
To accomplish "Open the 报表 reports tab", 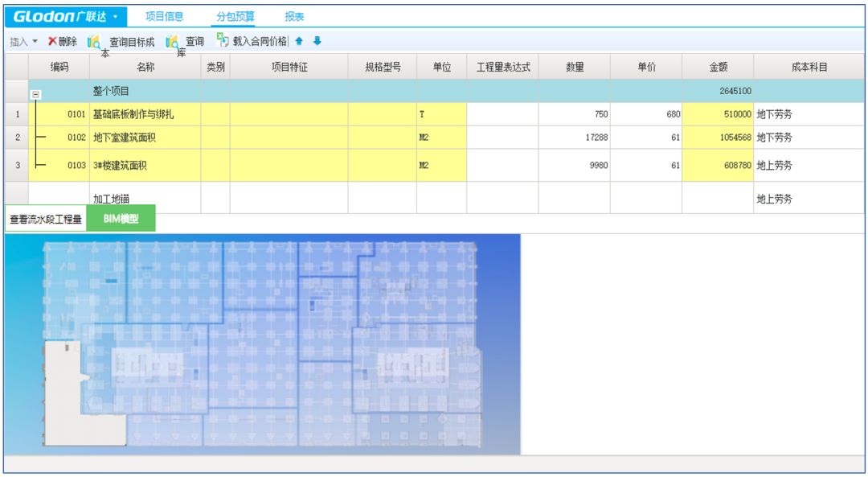I will [294, 16].
